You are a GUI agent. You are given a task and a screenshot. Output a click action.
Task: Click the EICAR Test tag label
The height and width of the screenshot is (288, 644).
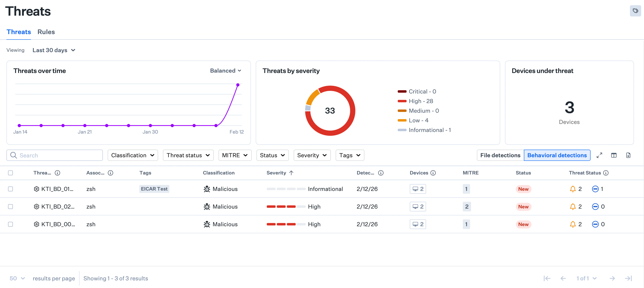tap(154, 189)
